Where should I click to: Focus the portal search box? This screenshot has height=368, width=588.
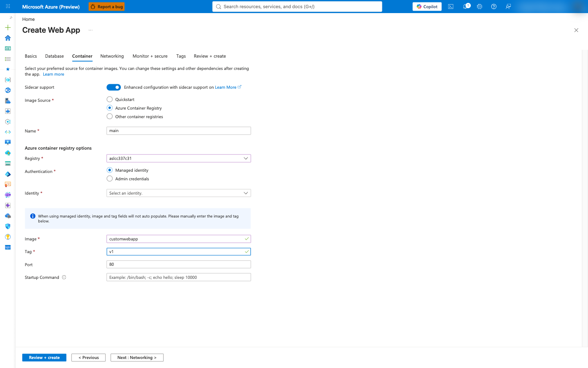click(x=297, y=7)
